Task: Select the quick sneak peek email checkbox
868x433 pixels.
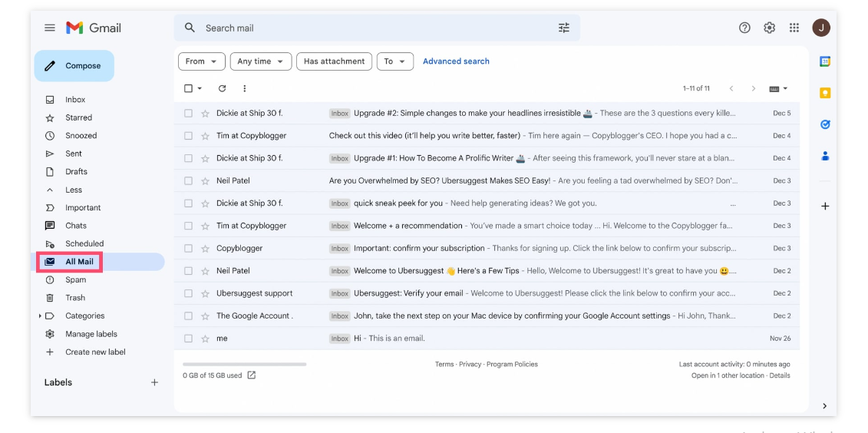Action: click(188, 203)
